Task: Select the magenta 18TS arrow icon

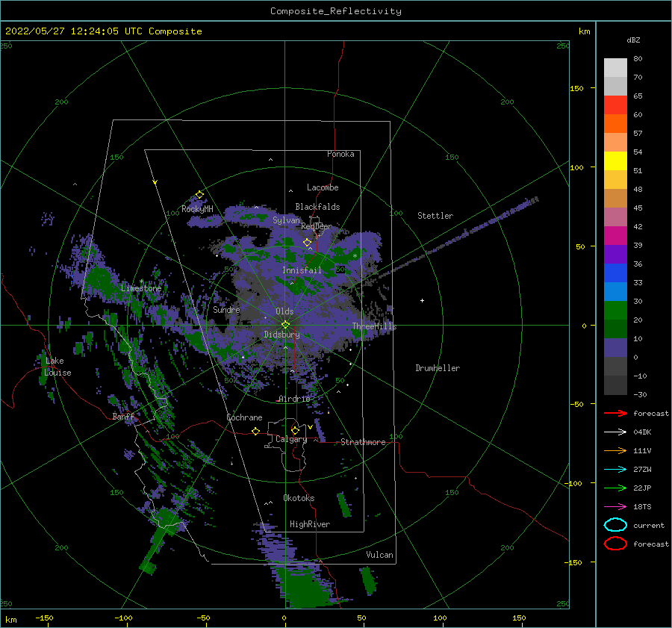Action: tap(615, 507)
